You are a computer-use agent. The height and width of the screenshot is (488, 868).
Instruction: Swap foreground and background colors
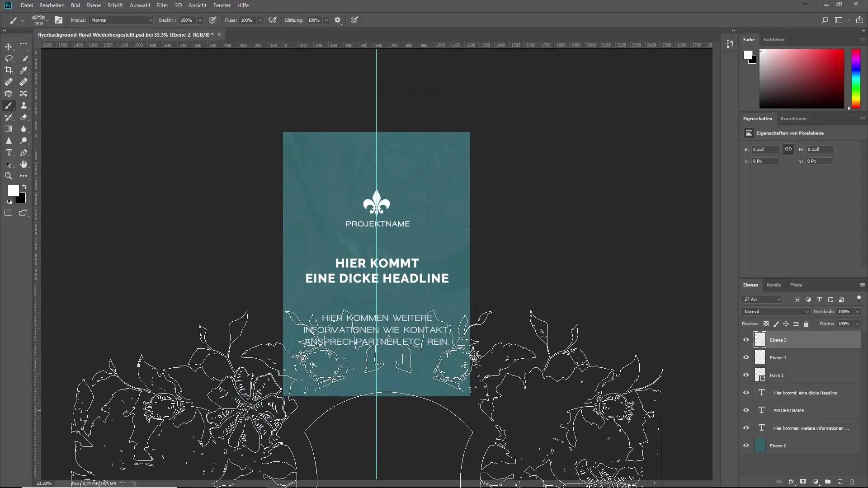tap(24, 186)
